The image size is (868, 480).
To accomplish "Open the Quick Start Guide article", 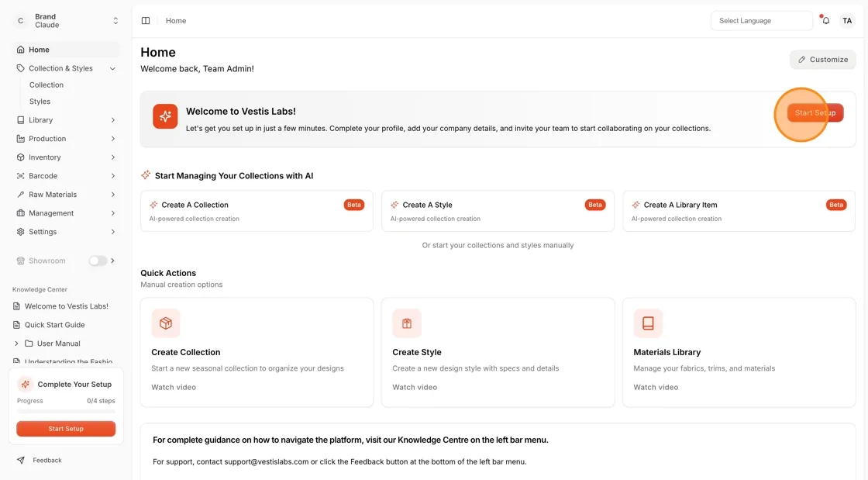I will point(54,325).
